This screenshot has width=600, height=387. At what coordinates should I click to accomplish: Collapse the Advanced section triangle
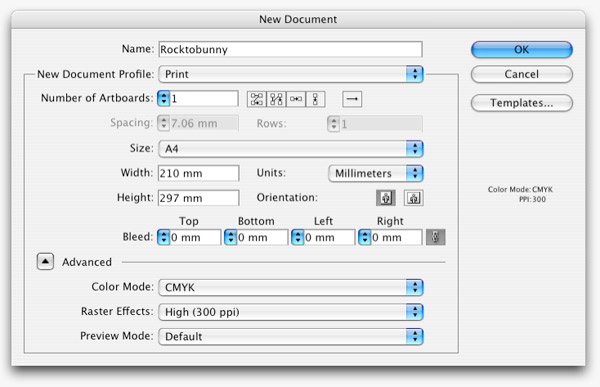click(x=45, y=262)
